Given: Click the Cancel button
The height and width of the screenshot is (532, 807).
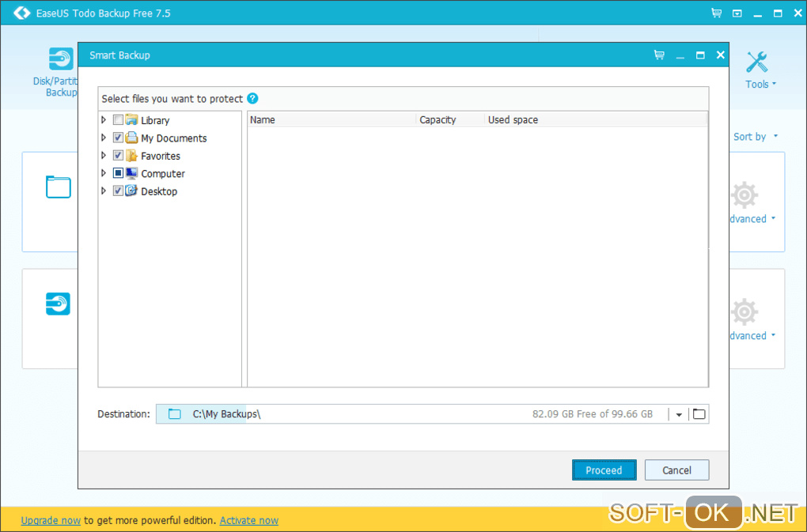Looking at the screenshot, I should point(676,470).
